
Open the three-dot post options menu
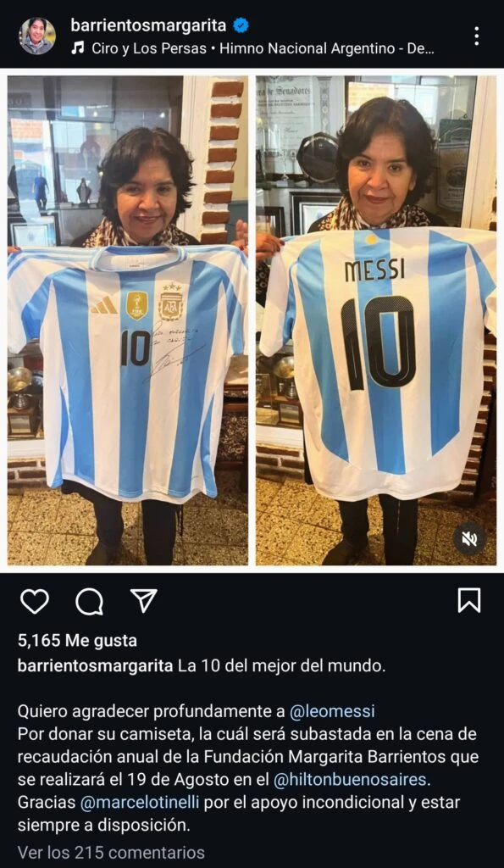pyautogui.click(x=476, y=36)
